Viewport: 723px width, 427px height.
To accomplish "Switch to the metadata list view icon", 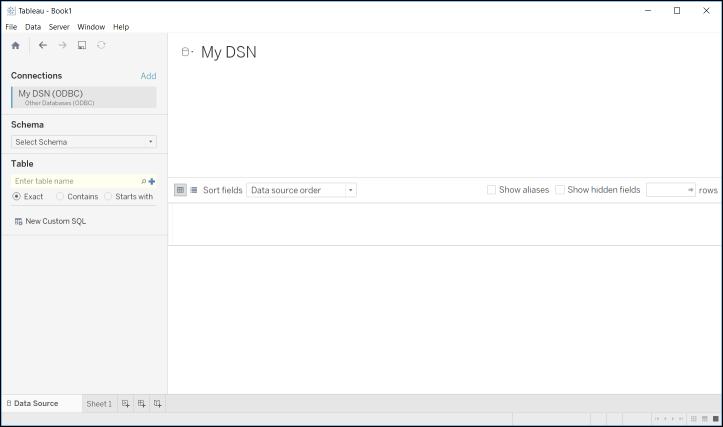I will (x=194, y=190).
